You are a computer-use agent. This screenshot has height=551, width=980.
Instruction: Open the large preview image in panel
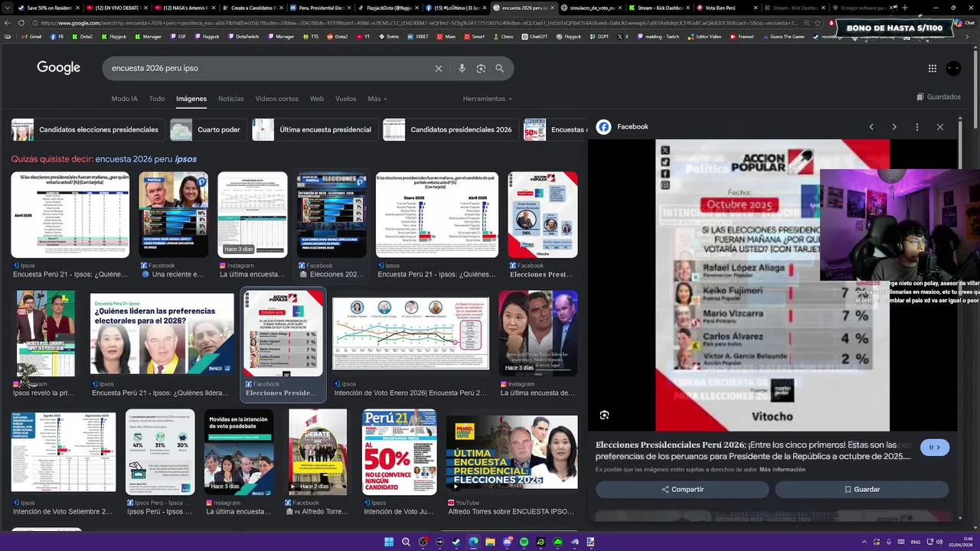pos(773,285)
